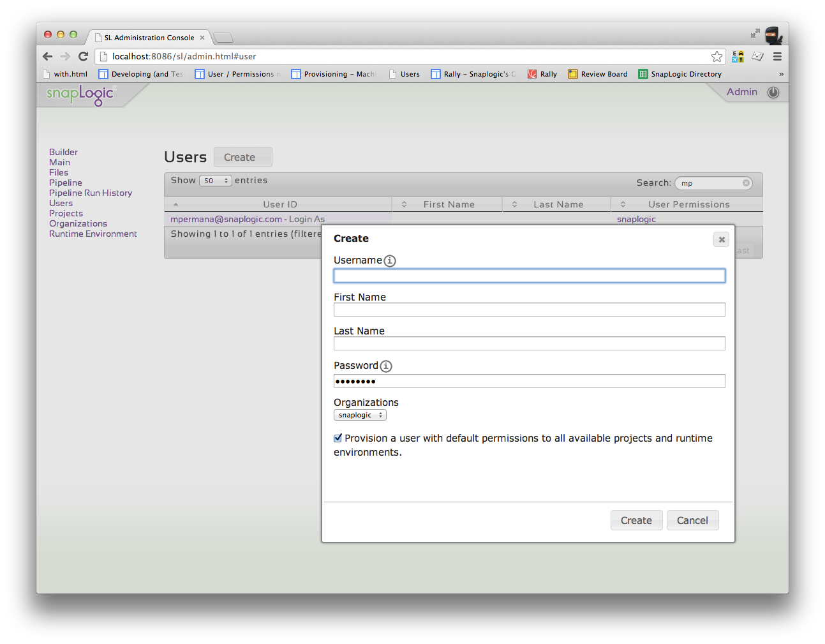Open the Organizations snaplogic dropdown

pos(360,415)
